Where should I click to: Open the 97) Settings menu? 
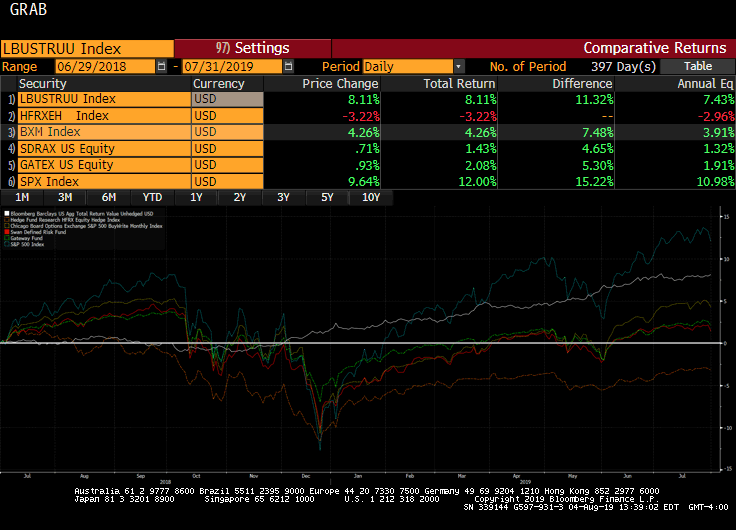coord(253,48)
